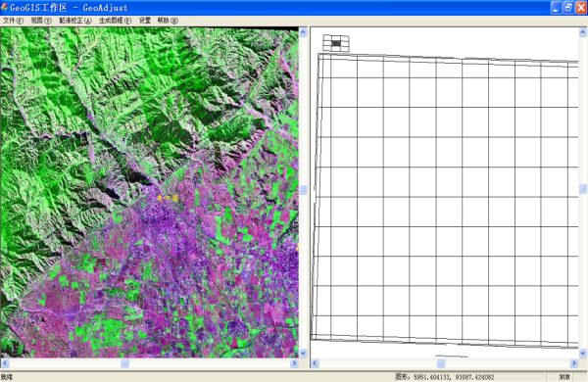588x382 pixels.
Task: Click right arrow of grid pane horizontal scrollbar
Action: click(573, 362)
